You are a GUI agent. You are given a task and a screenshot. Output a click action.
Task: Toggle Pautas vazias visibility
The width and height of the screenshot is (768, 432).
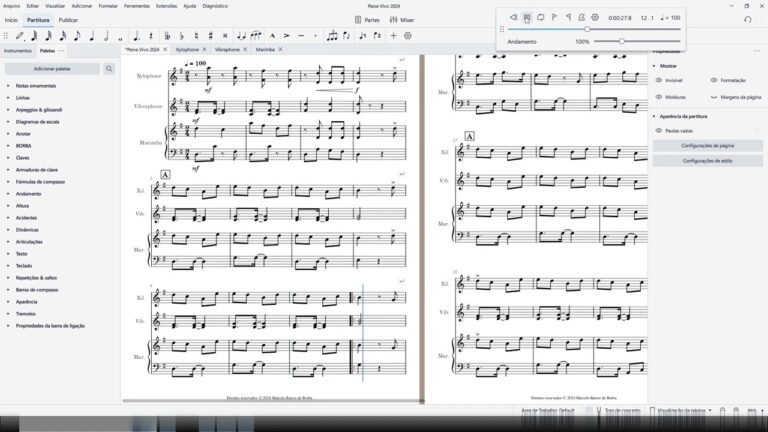[x=659, y=130]
